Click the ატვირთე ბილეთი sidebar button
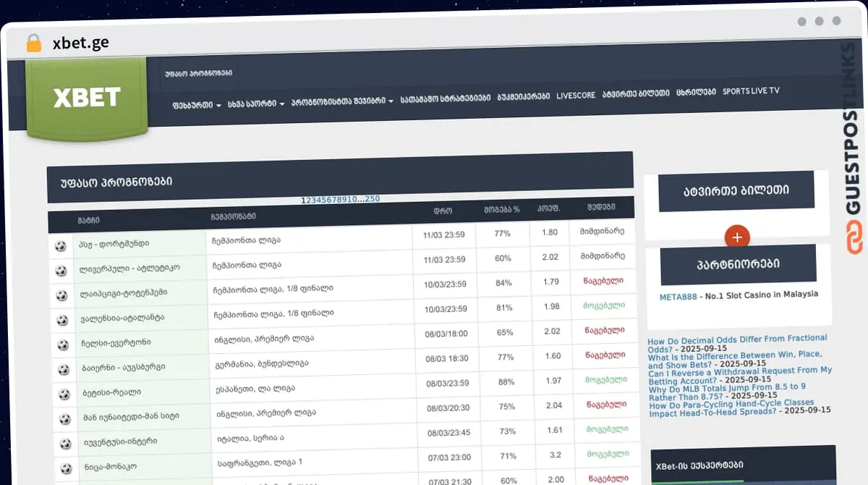 click(736, 190)
